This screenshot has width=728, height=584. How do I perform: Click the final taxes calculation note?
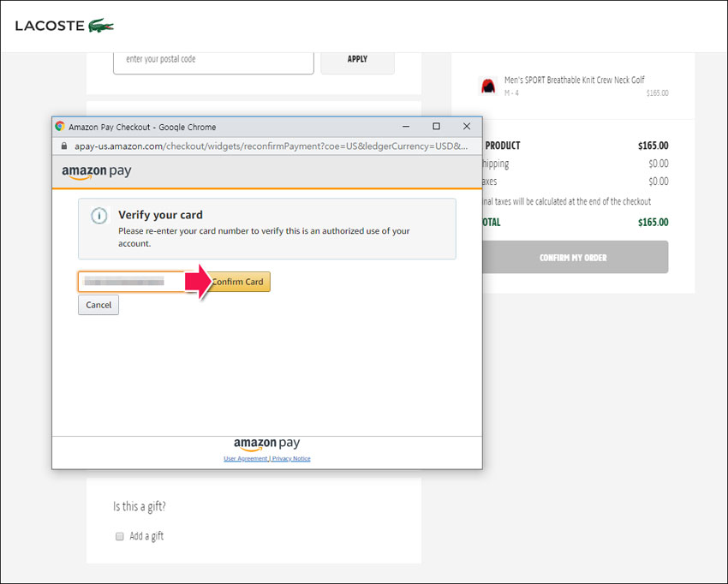coord(566,201)
